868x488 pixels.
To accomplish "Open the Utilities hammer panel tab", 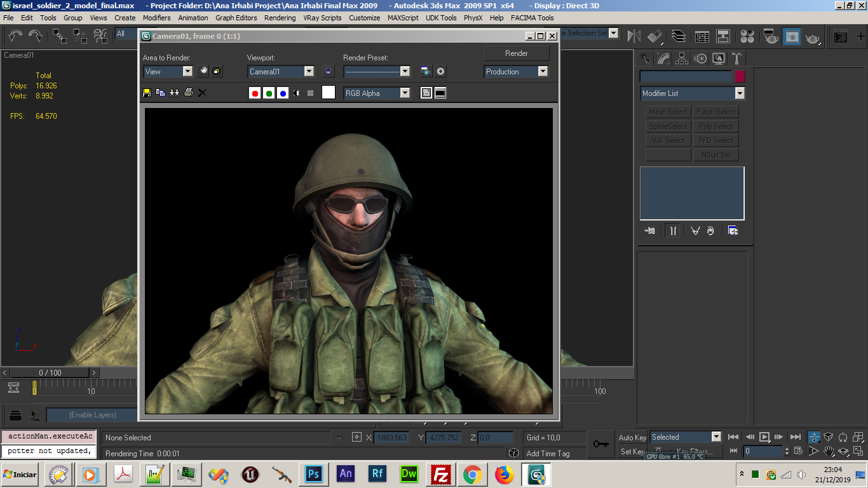I will coord(736,58).
